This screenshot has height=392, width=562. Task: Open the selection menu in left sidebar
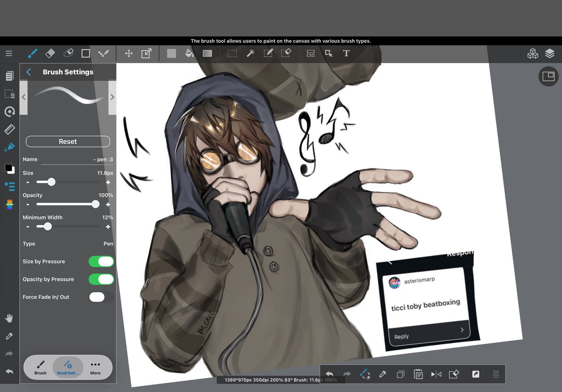click(9, 94)
